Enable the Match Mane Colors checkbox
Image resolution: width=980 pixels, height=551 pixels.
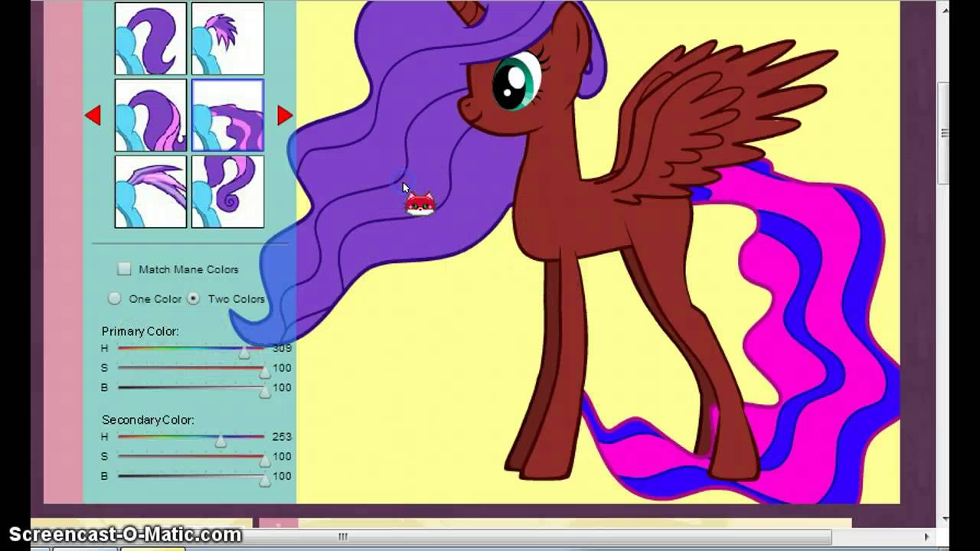tap(124, 269)
